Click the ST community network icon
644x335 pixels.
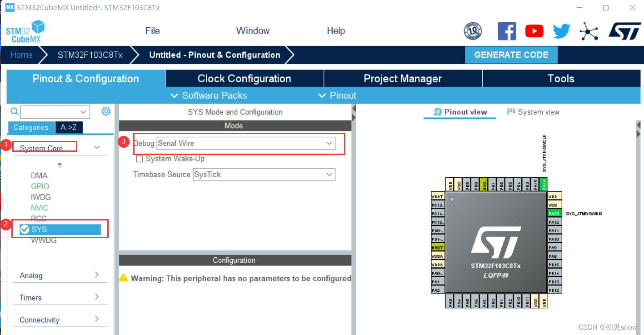click(589, 31)
